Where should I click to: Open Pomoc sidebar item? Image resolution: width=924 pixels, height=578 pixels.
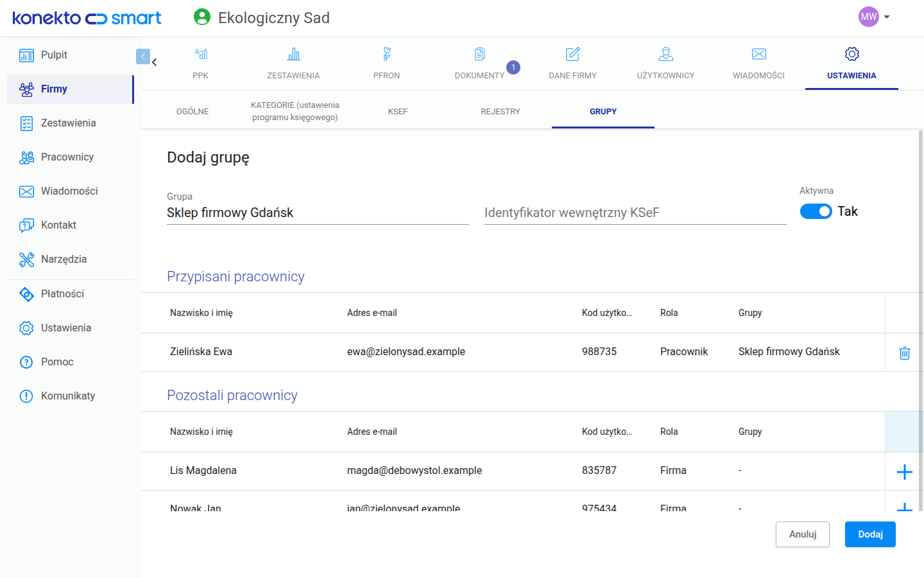(71, 362)
